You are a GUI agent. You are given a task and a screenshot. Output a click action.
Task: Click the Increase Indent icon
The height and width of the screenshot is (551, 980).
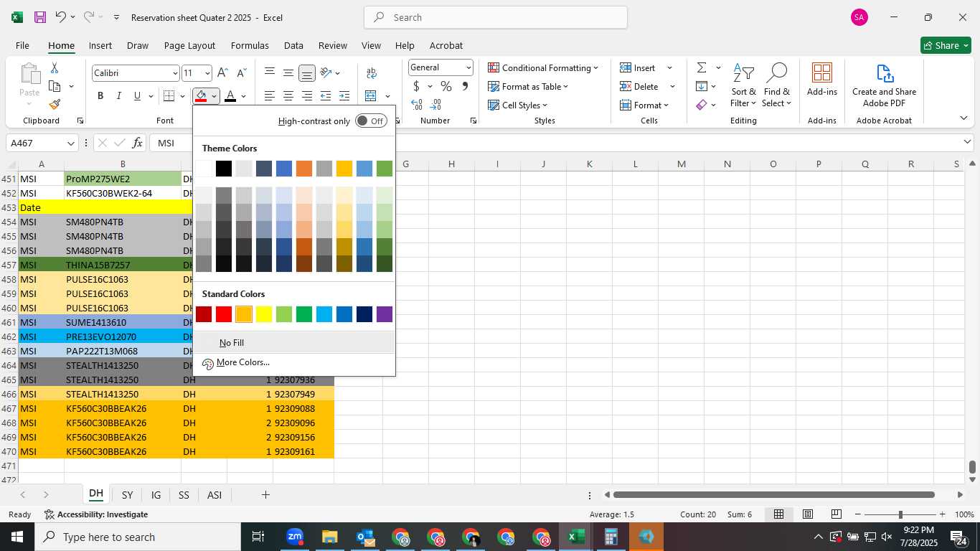344,96
